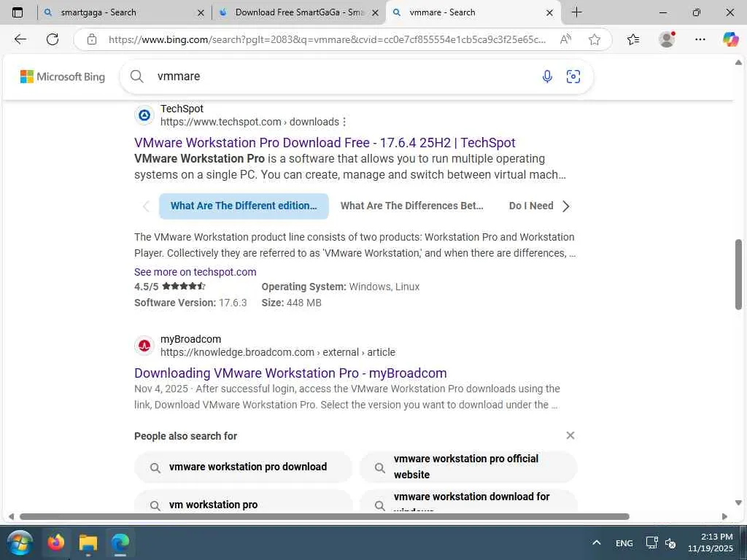This screenshot has width=747, height=560.
Task: Click the knowledge.broadcom.com URL
Action: (x=278, y=352)
